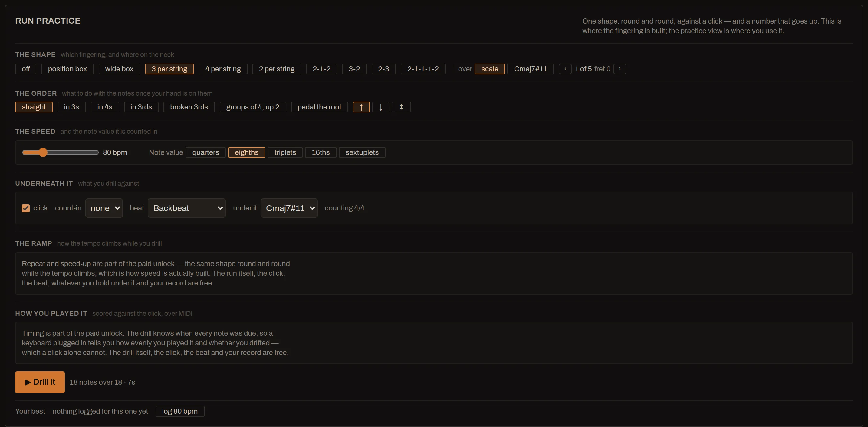Click the log 80 bpm button

tap(180, 411)
